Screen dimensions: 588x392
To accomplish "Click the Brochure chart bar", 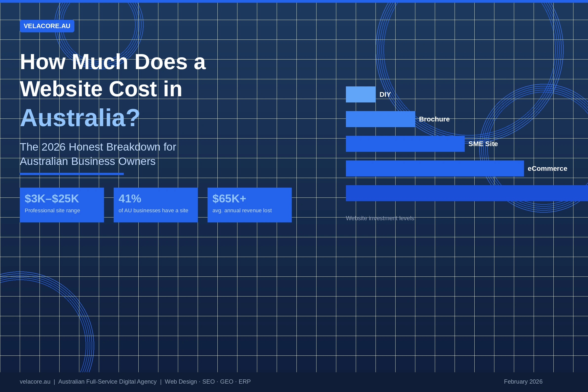I will (x=380, y=119).
